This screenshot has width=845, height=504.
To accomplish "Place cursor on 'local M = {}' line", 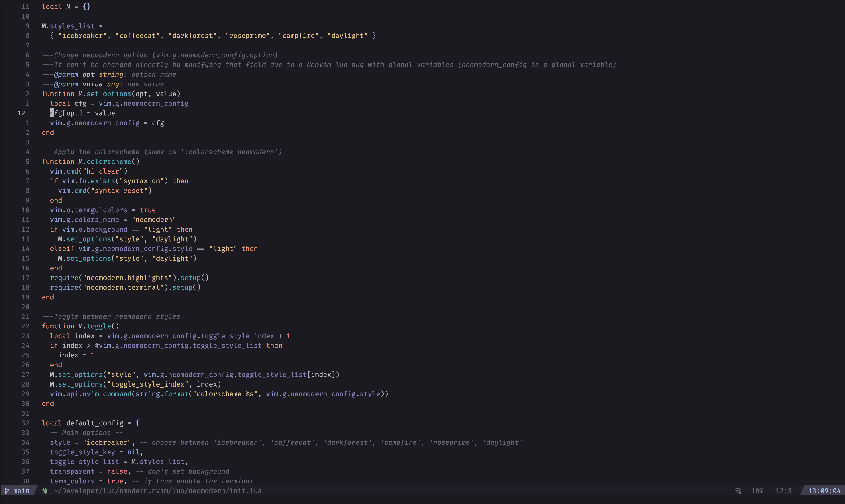I will [x=66, y=6].
